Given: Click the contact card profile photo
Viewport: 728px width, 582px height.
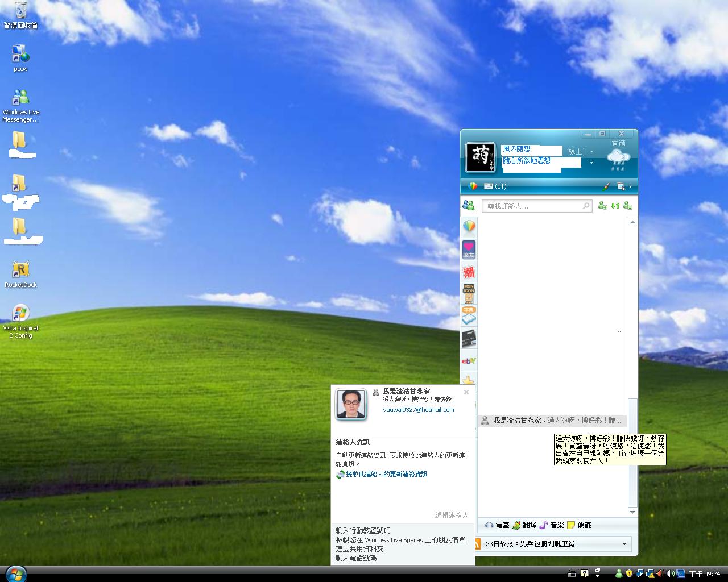Looking at the screenshot, I should pyautogui.click(x=350, y=404).
